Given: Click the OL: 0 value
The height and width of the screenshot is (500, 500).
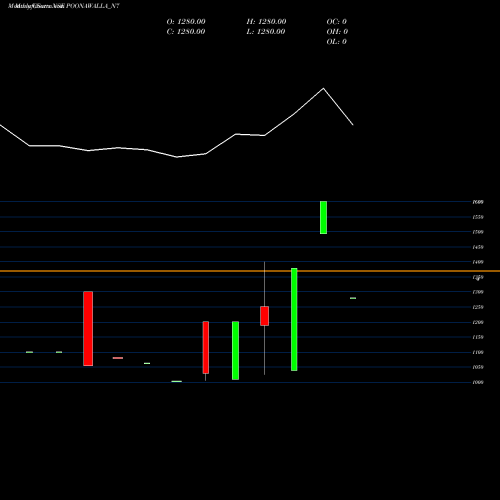Looking at the screenshot, I should pyautogui.click(x=337, y=42).
